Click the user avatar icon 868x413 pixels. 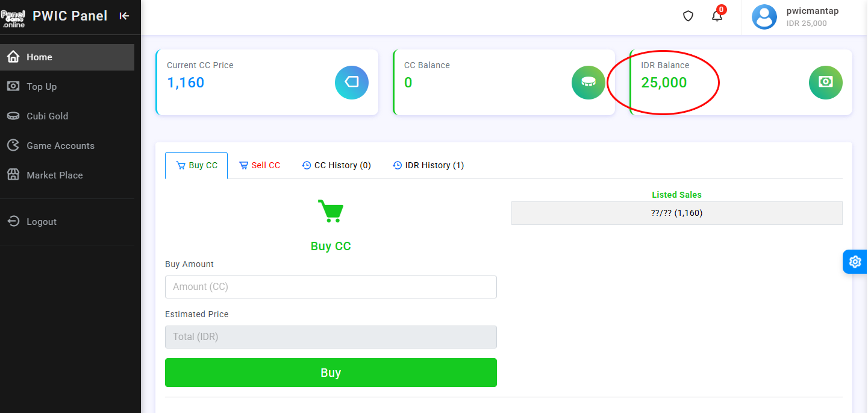pos(764,17)
